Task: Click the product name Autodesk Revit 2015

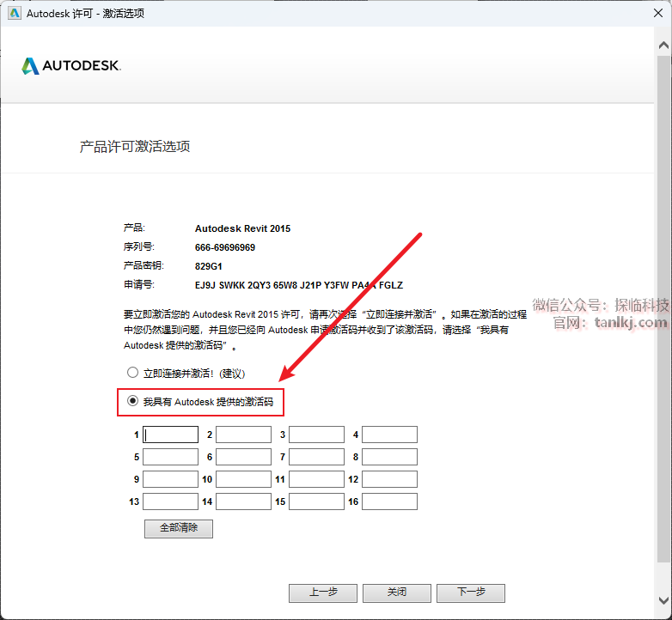Action: click(242, 228)
